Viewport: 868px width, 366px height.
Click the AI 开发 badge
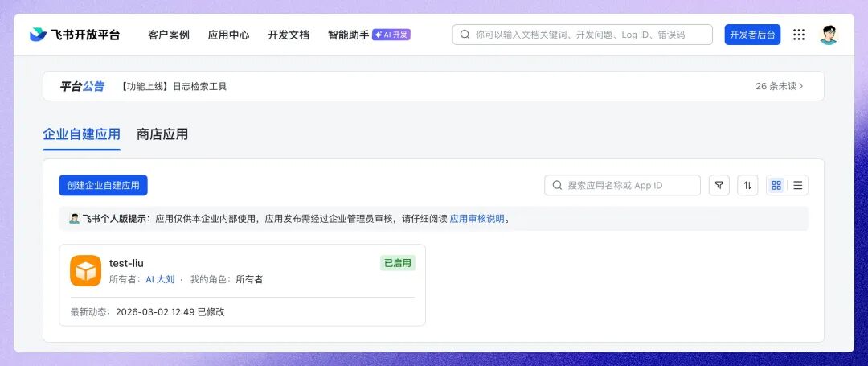[391, 35]
